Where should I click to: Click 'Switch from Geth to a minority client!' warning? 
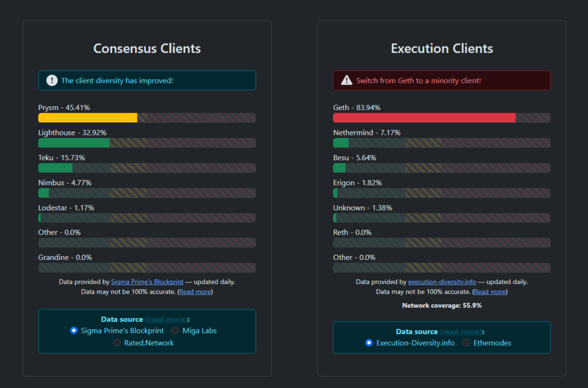point(419,80)
